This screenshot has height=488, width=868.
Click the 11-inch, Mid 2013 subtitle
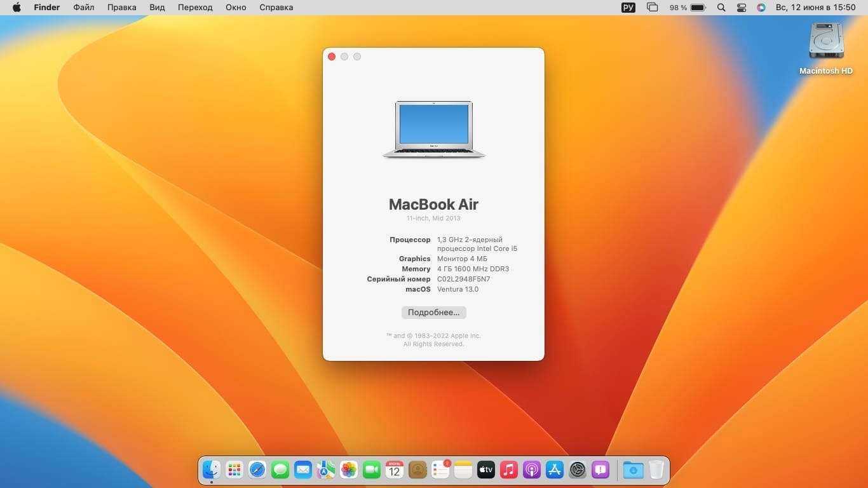point(433,218)
